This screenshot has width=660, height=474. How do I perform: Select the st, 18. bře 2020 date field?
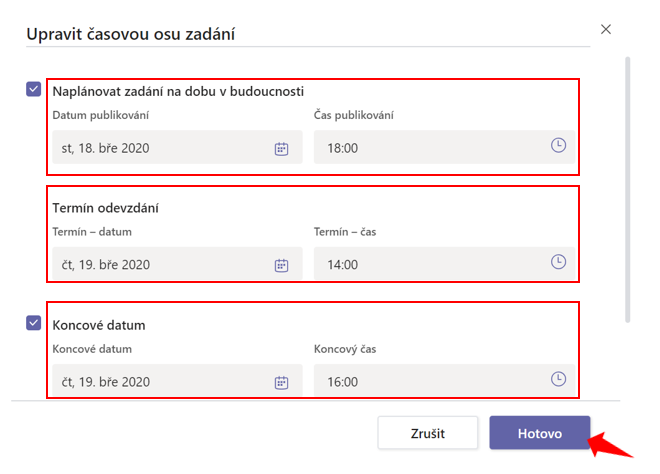pos(177,147)
